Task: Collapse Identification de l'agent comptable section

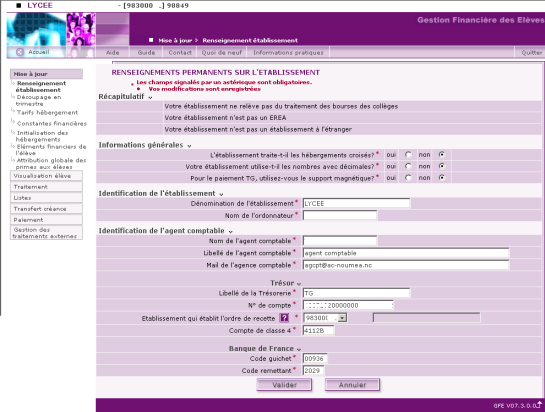Action: [x=230, y=232]
